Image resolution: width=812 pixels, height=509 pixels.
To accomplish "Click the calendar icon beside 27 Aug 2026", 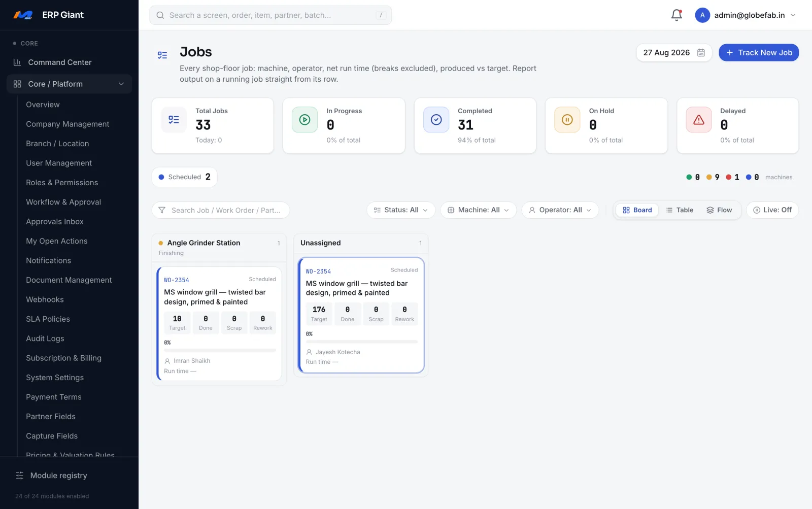I will (701, 53).
